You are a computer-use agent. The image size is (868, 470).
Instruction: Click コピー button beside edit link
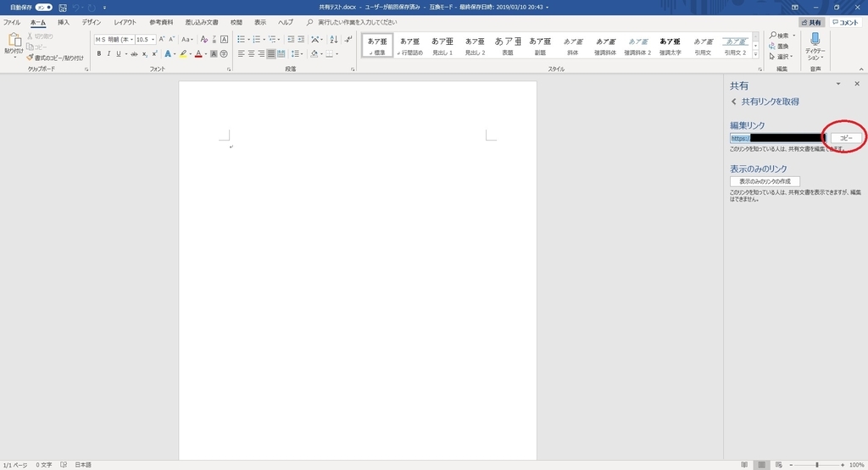click(x=846, y=138)
